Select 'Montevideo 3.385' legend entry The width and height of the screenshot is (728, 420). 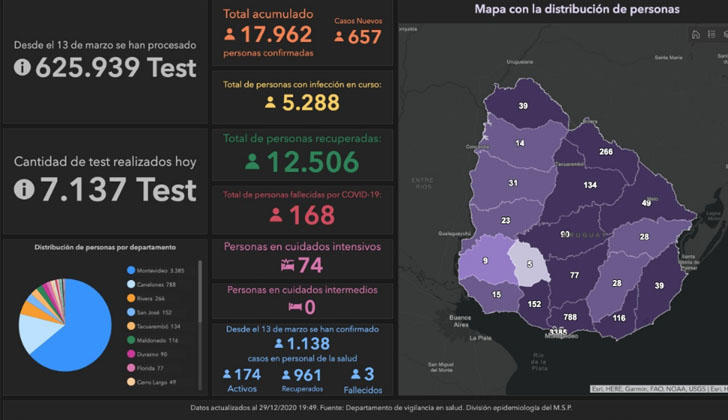pos(156,270)
